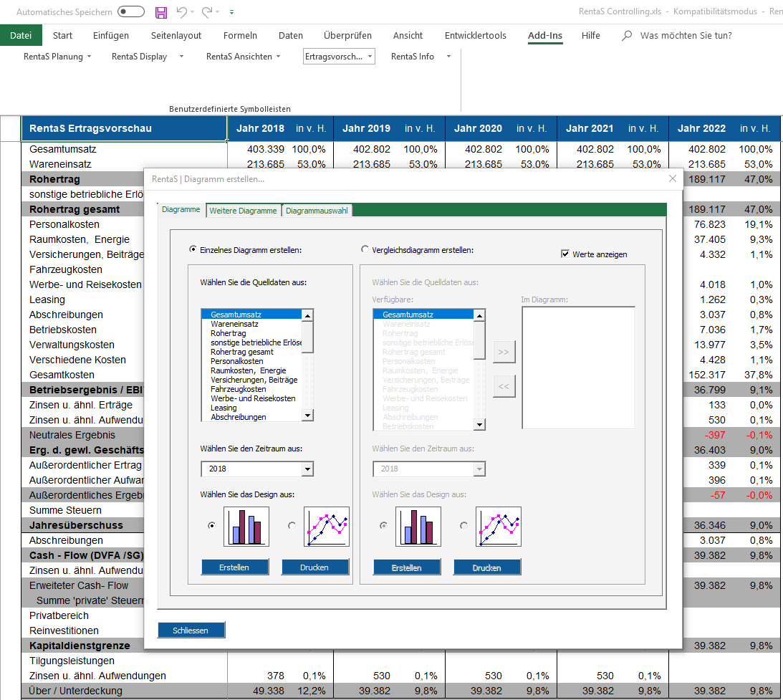783x700 pixels.
Task: Click the '<<' remove-from-diagram arrow button
Action: tap(504, 386)
